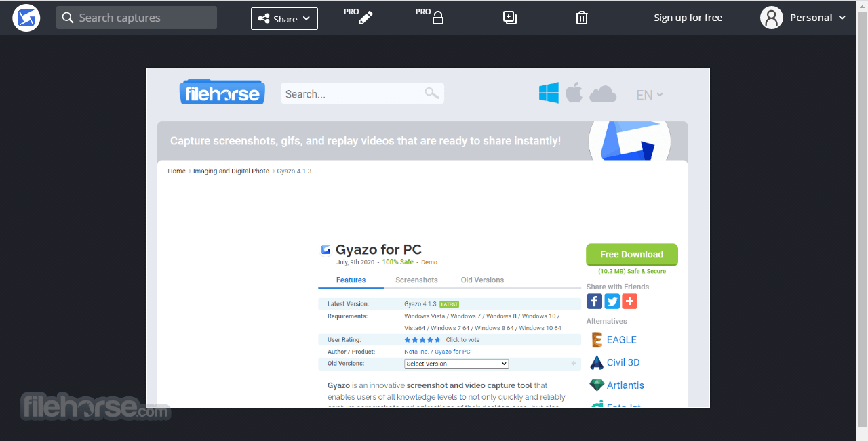The width and height of the screenshot is (868, 441).
Task: Click the plus icon in Old Versions row
Action: click(574, 364)
